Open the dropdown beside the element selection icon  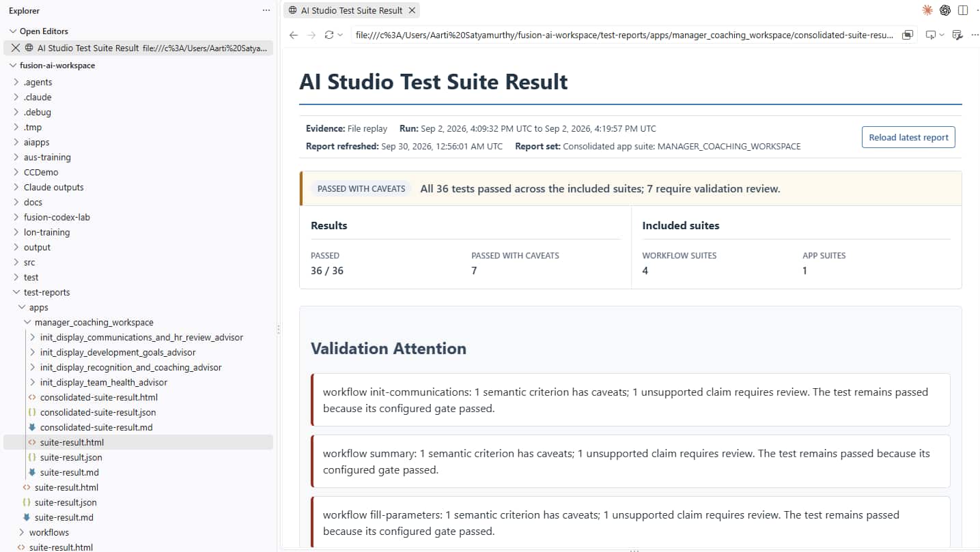pyautogui.click(x=942, y=35)
